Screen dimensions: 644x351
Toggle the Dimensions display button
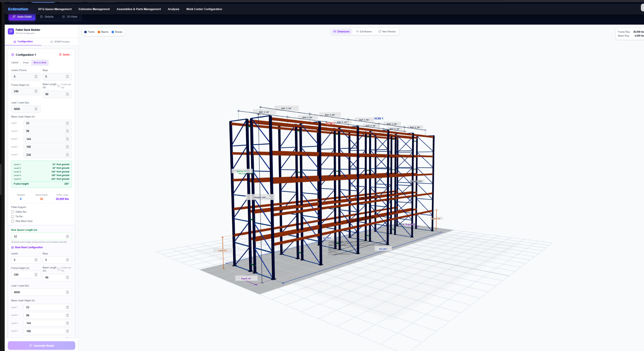tap(341, 31)
